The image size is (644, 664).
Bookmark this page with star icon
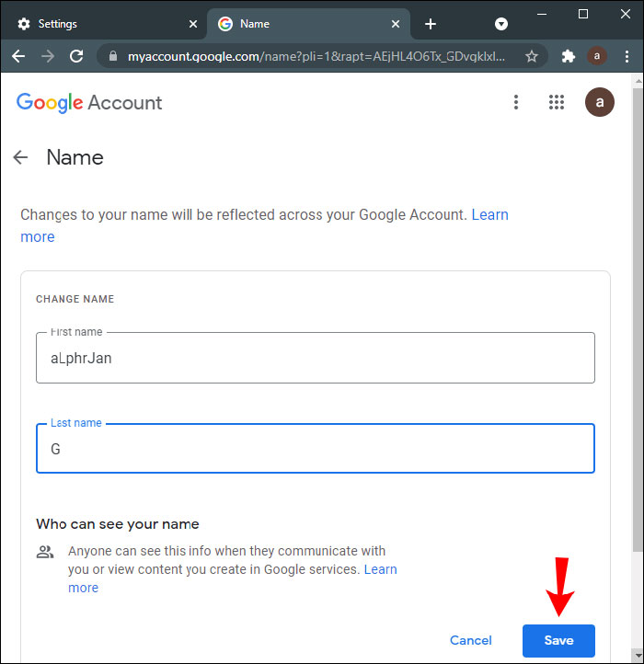(531, 56)
